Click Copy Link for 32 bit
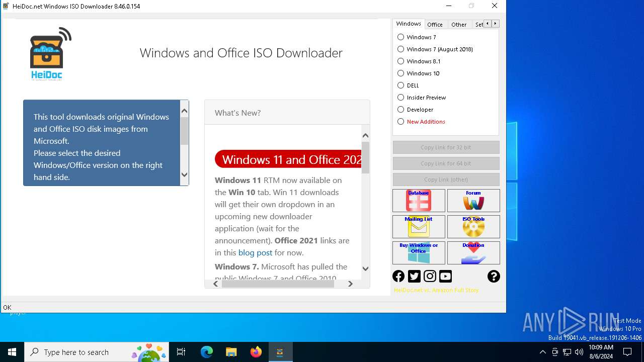The image size is (644, 362). 446,147
